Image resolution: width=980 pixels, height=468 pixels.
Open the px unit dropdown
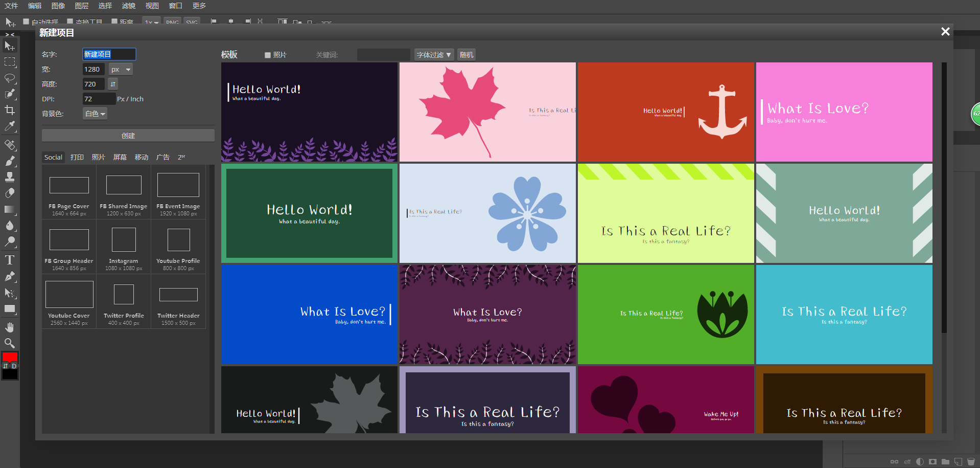pyautogui.click(x=121, y=70)
